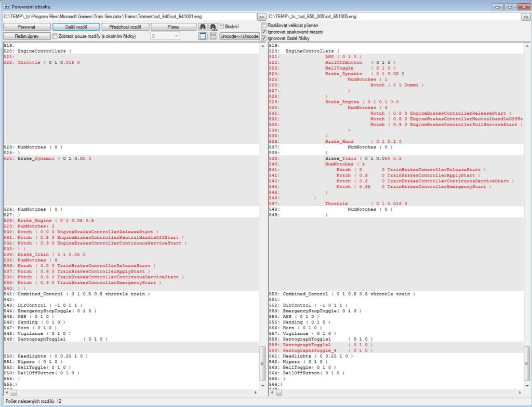This screenshot has width=532, height=407.
Task: Click the right pane's scroll-down arrow
Action: pyautogui.click(x=527, y=385)
